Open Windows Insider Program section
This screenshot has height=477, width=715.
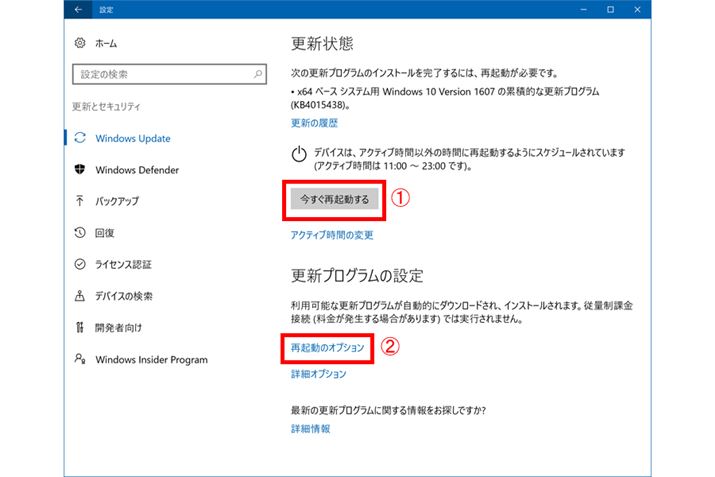(x=151, y=359)
